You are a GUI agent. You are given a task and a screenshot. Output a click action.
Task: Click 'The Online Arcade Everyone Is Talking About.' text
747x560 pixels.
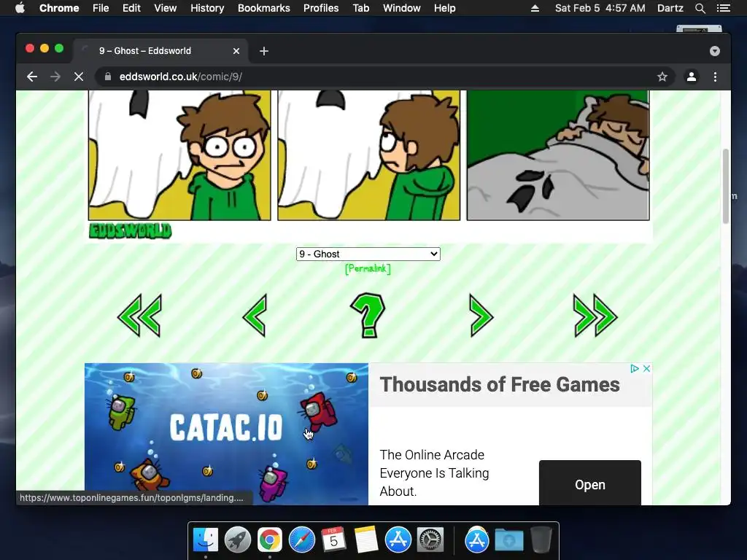[435, 472]
